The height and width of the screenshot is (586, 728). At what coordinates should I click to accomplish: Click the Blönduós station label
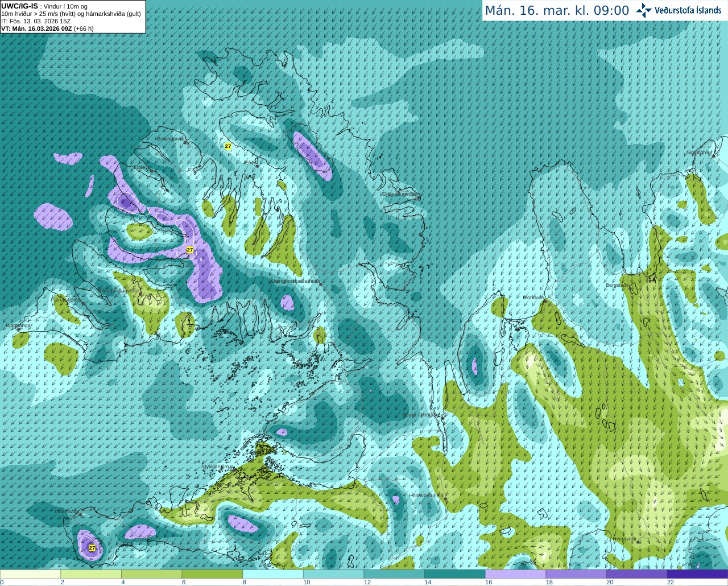533,298
